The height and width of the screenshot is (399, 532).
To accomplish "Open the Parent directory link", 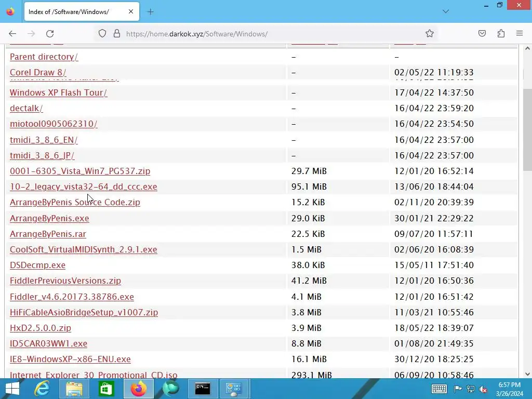I will (x=44, y=57).
